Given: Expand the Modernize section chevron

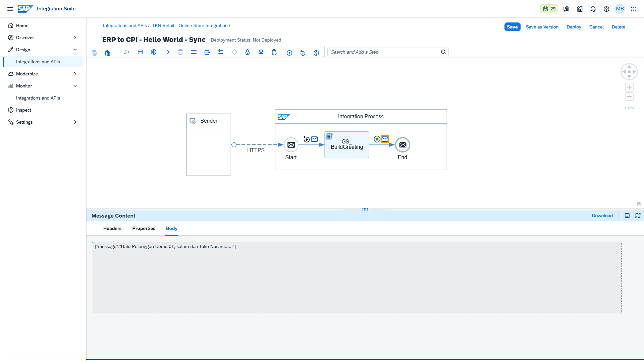Looking at the screenshot, I should 75,74.
